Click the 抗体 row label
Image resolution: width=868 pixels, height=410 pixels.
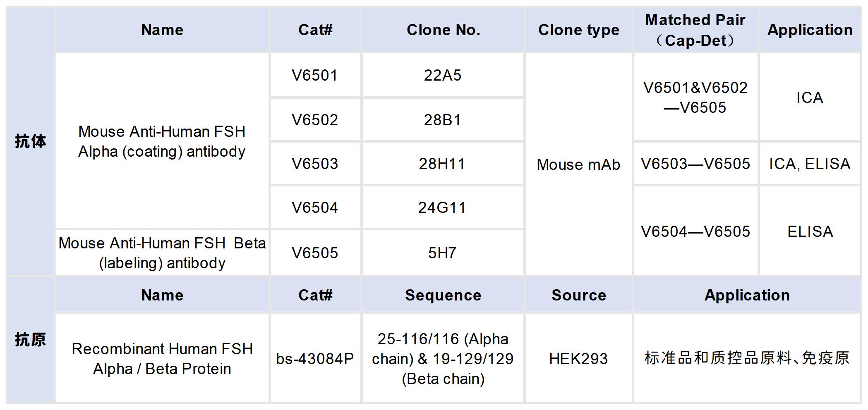[30, 141]
